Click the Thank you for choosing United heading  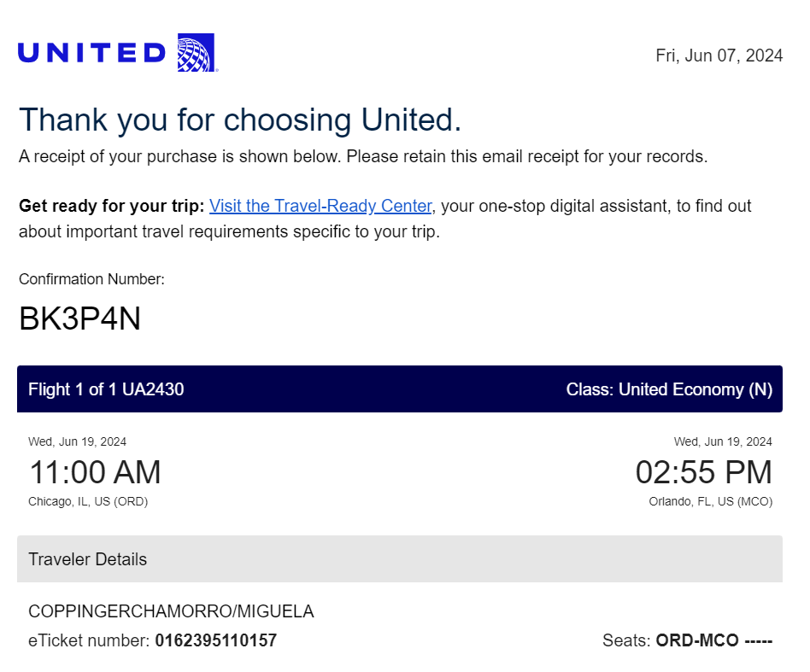[240, 120]
